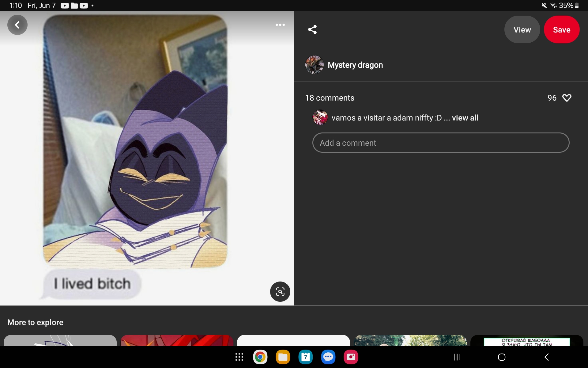Open the Calendar app icon

tap(305, 357)
